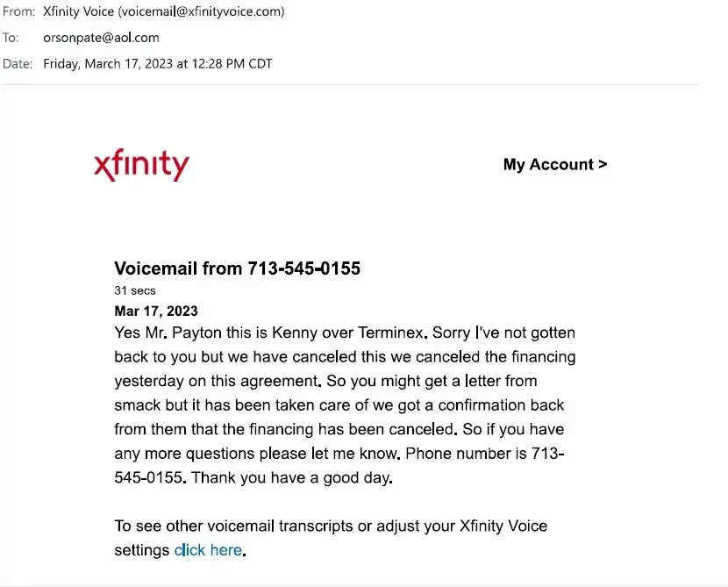Click the "Date:" header label
Viewport: 728px width, 587px height.
pos(17,63)
